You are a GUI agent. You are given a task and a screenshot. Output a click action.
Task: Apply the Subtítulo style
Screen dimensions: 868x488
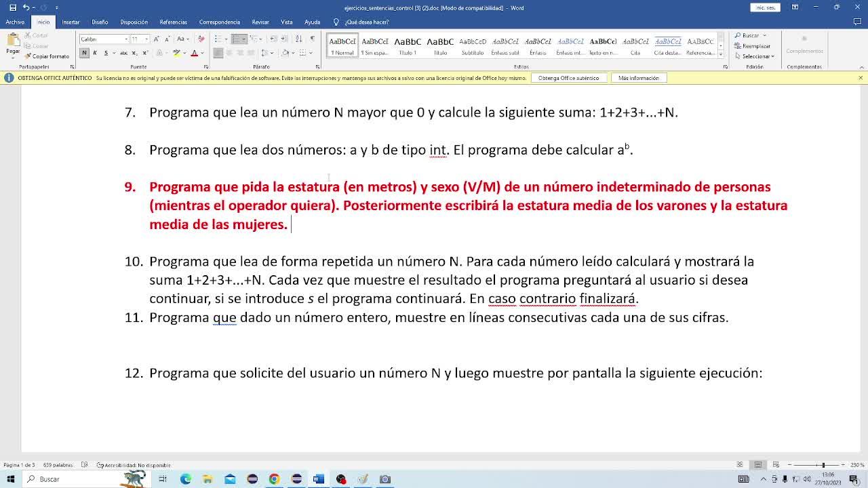click(473, 45)
